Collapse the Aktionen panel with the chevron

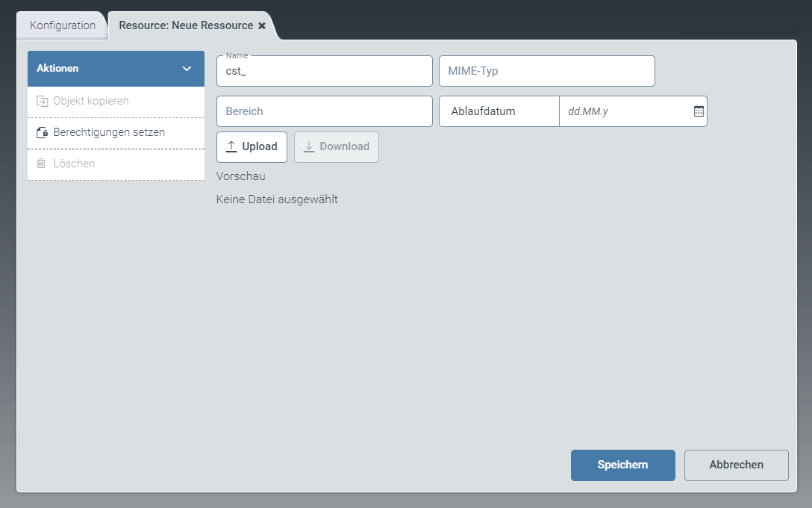click(x=187, y=69)
